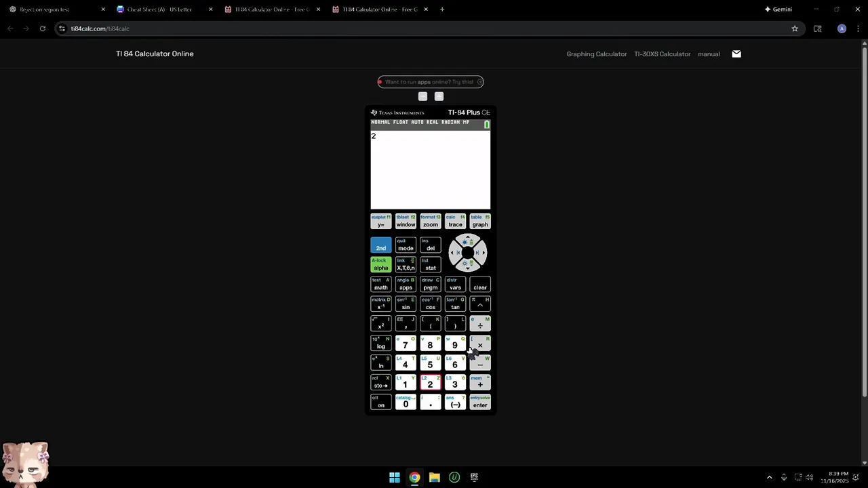Click the number 9 key
The image size is (868, 488).
tap(455, 344)
